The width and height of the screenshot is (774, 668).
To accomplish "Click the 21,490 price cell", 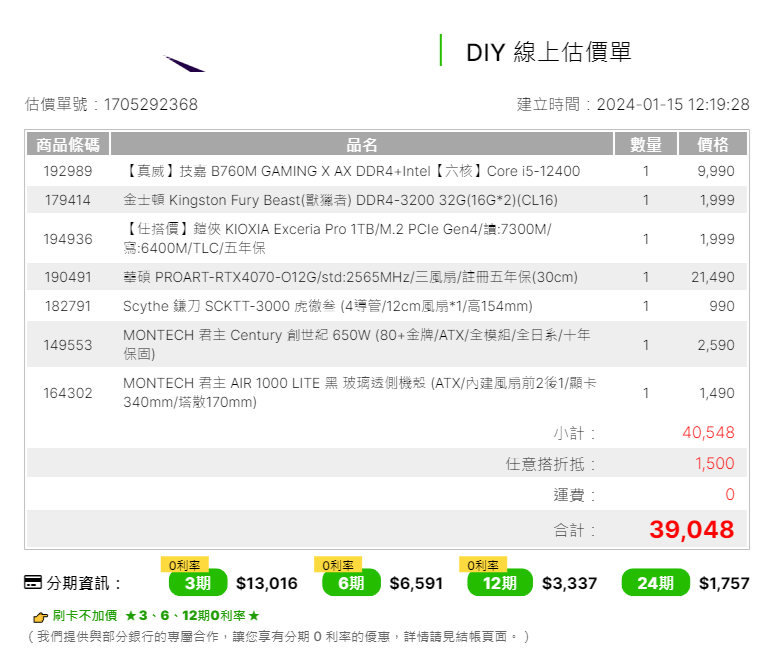I will pos(713,277).
